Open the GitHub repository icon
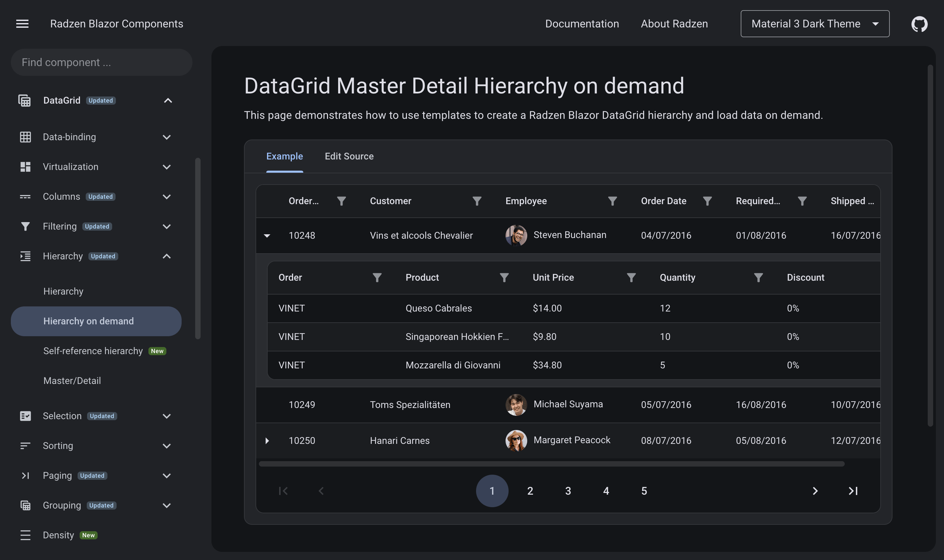 [919, 24]
